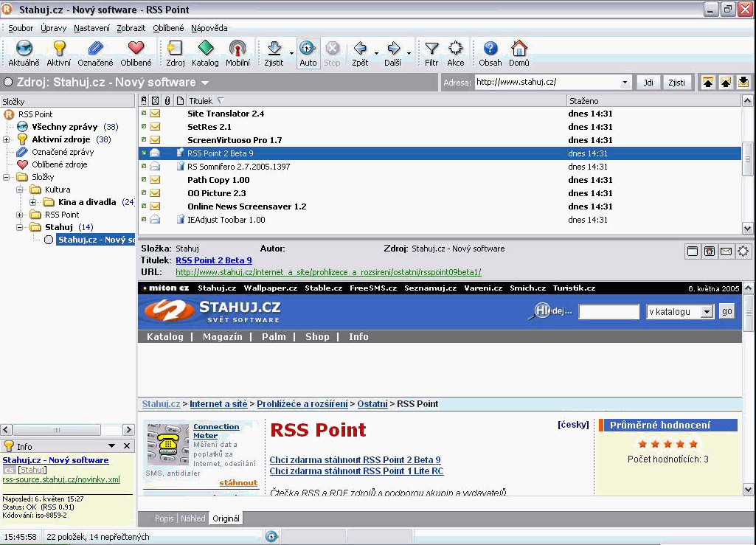Click the Aktuálně globe toolbar icon
Viewport: 756px width, 545px height.
[24, 48]
